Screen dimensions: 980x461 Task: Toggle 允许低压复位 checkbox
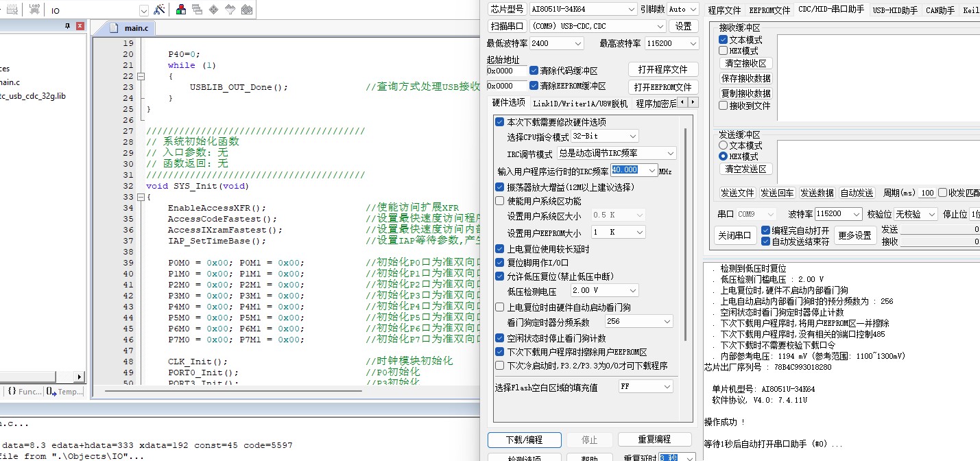click(499, 276)
